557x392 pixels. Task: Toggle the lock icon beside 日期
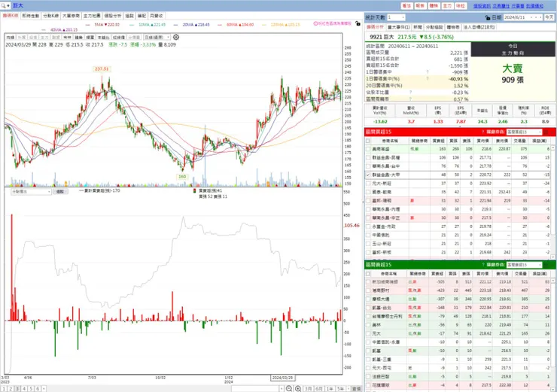(x=488, y=17)
